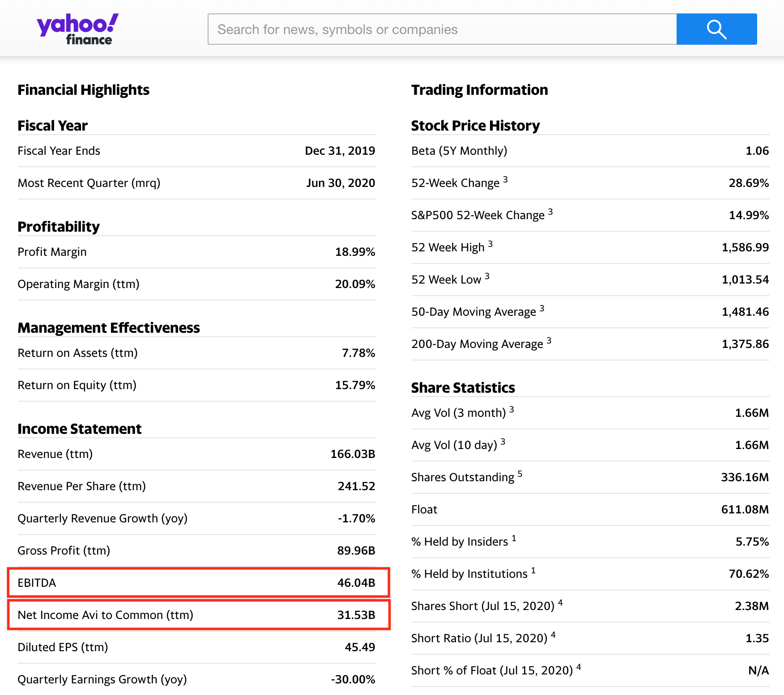Click the Float row label
This screenshot has height=695, width=784.
tap(424, 509)
